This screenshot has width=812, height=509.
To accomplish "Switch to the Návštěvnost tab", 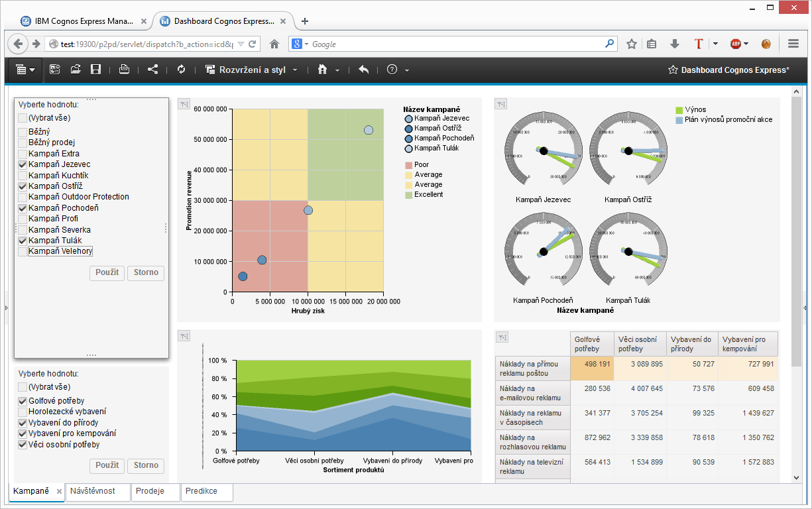I will [x=98, y=492].
